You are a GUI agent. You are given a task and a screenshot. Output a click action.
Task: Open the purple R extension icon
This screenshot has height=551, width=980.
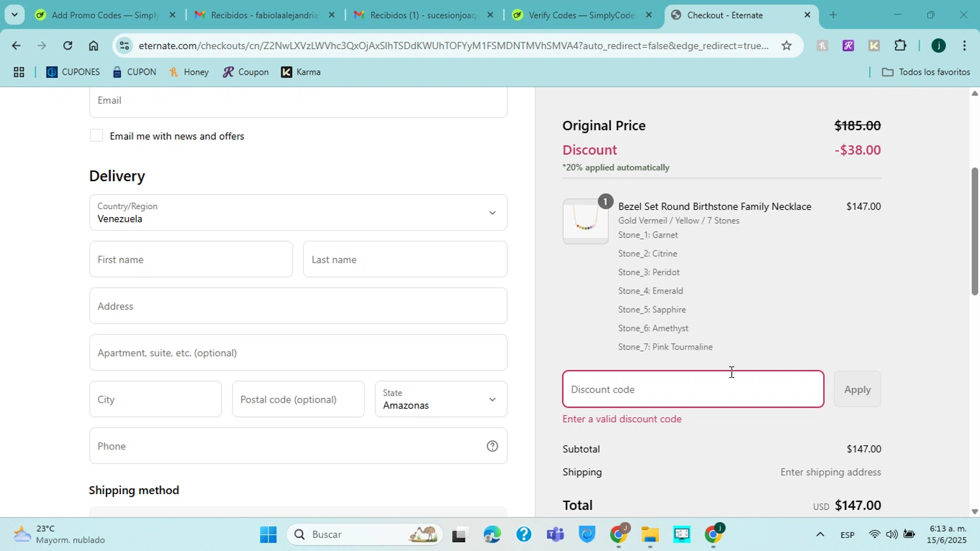pos(848,46)
